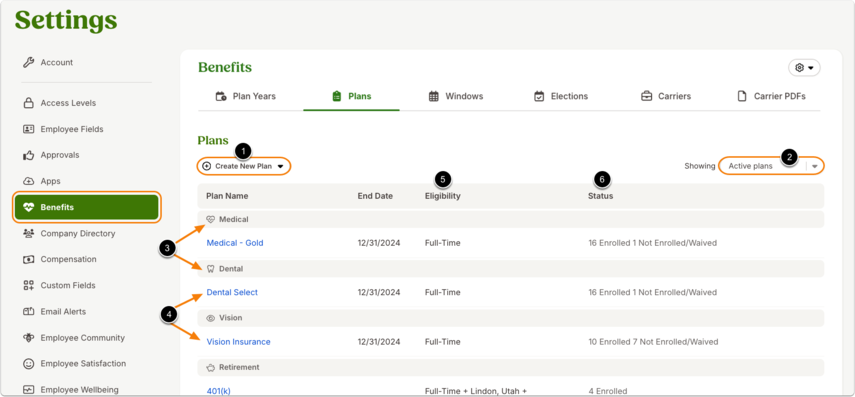This screenshot has height=397, width=855.
Task: Click the Account wrench icon
Action: tap(28, 63)
